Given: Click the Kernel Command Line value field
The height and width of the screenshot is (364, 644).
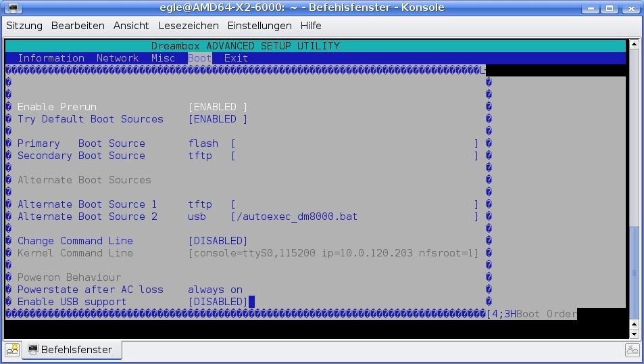Looking at the screenshot, I should (x=334, y=253).
